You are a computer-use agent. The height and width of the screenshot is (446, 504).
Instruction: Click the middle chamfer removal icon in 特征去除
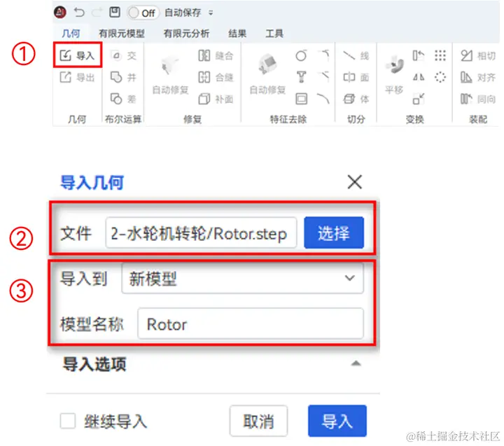click(323, 76)
